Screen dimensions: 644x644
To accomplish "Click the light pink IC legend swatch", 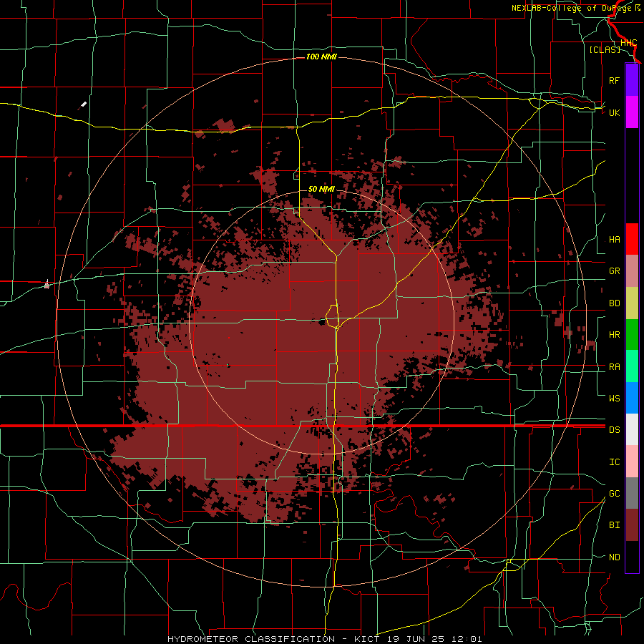I will [x=632, y=462].
